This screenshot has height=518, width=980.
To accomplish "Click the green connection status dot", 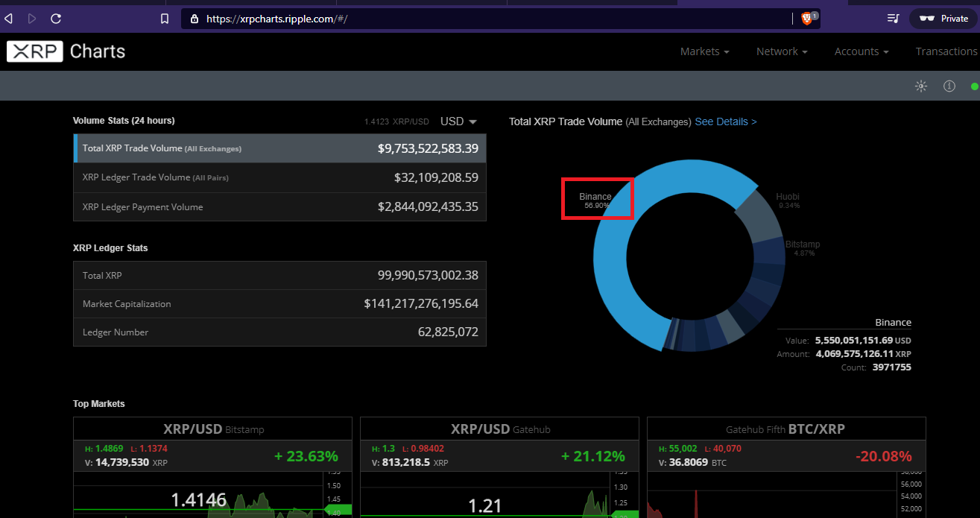I will pyautogui.click(x=974, y=86).
